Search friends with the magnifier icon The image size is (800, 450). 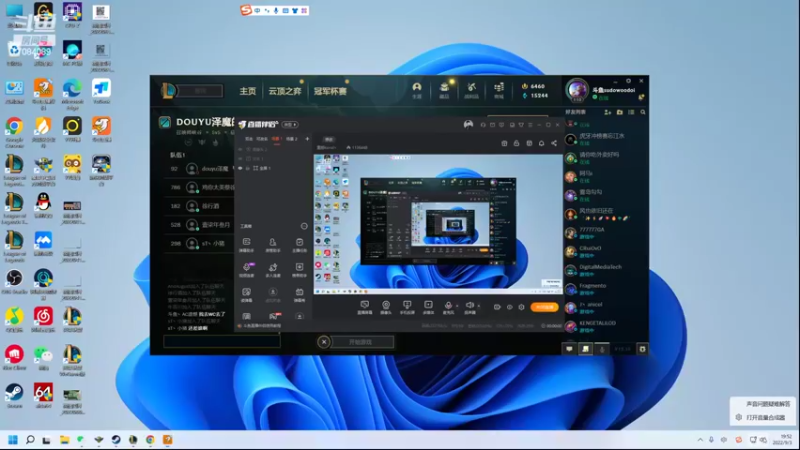tap(643, 112)
